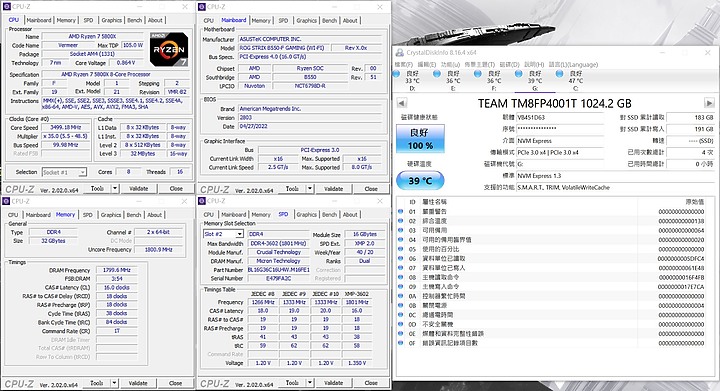This screenshot has height=391, width=720.
Task: Select disk F: status circle in CrystalDiskInfo
Action: (478, 73)
